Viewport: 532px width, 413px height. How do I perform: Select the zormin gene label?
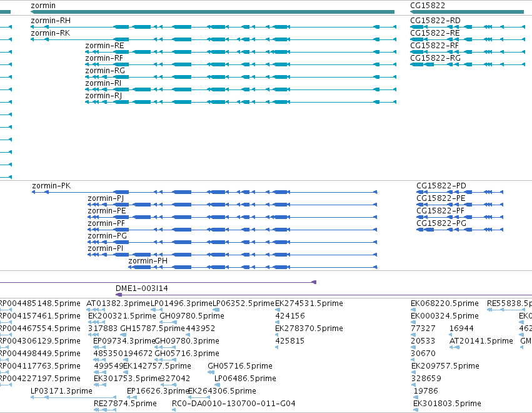click(43, 6)
